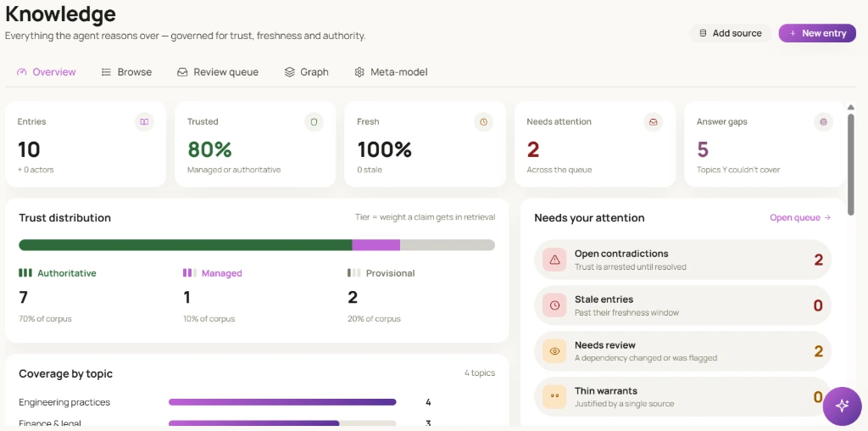The image size is (868, 431).
Task: Click the Engineering practices coverage bar
Action: pos(282,402)
